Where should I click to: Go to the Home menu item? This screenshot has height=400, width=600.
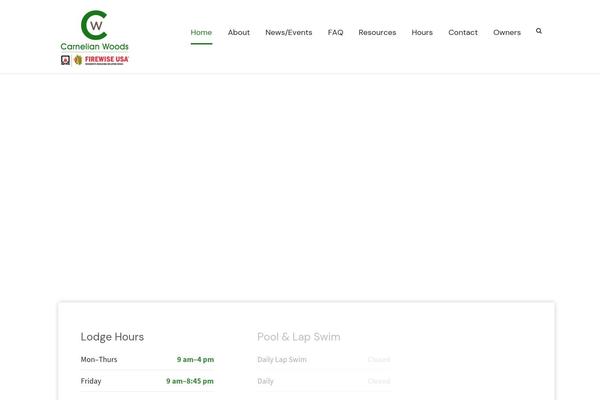(x=201, y=33)
